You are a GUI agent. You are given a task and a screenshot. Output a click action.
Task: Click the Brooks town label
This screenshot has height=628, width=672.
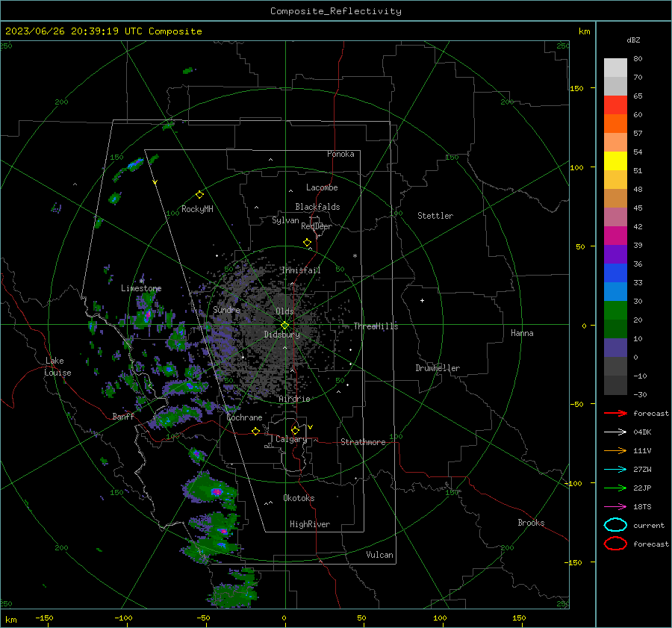531,523
